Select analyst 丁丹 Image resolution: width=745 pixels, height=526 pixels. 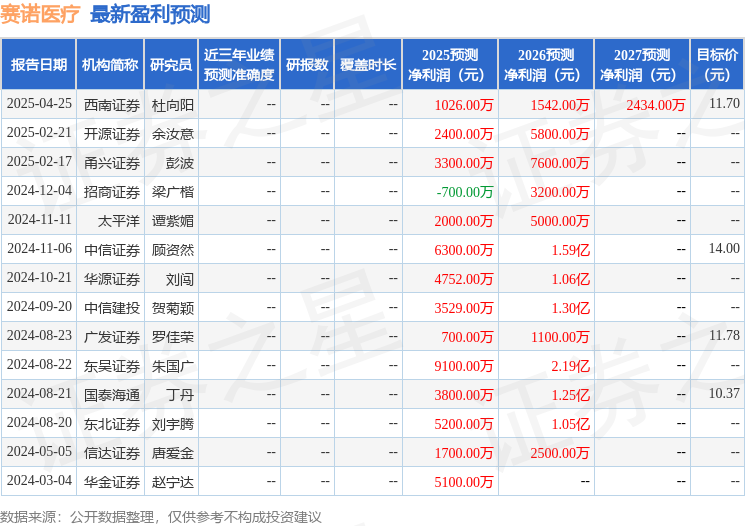[180, 395]
